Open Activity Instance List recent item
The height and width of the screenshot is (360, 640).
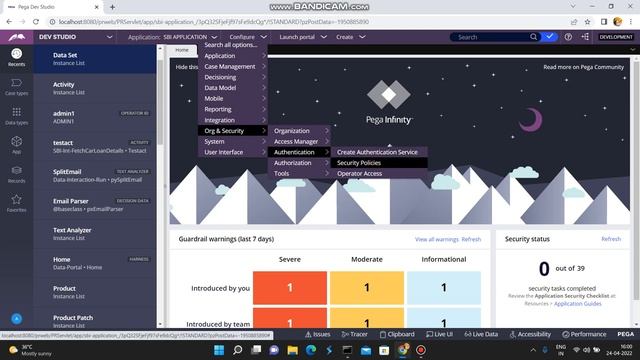tap(95, 88)
